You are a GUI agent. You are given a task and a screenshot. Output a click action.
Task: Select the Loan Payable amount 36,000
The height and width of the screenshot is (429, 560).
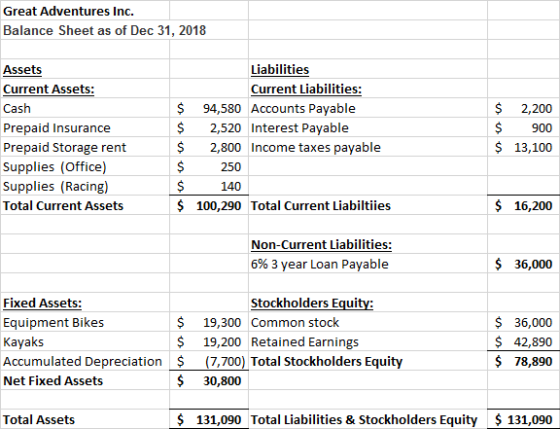coord(523,264)
